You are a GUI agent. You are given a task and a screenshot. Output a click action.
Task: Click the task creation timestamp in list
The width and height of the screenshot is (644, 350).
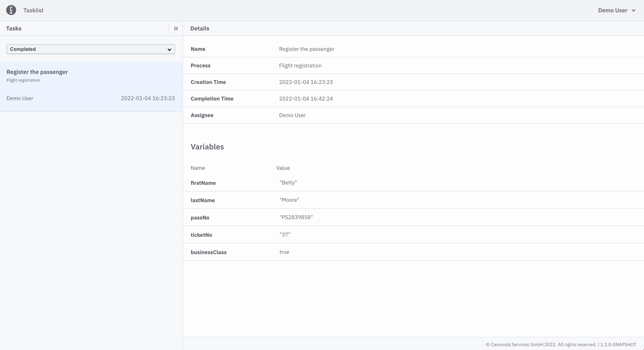(148, 98)
